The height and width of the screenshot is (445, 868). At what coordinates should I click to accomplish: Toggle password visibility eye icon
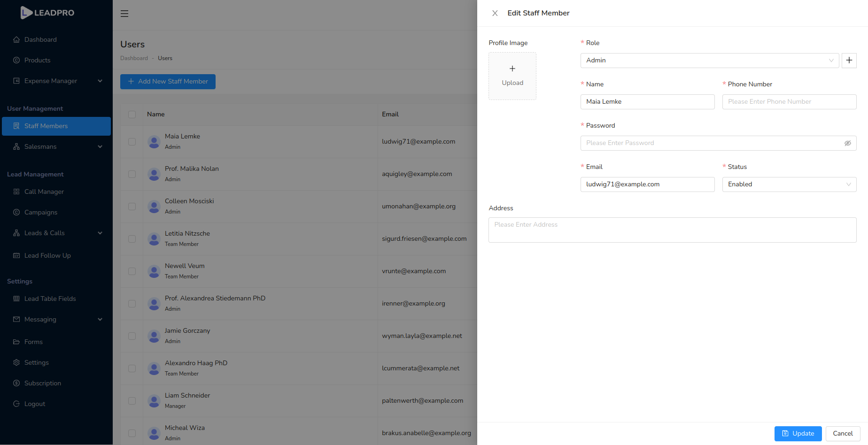coord(848,143)
